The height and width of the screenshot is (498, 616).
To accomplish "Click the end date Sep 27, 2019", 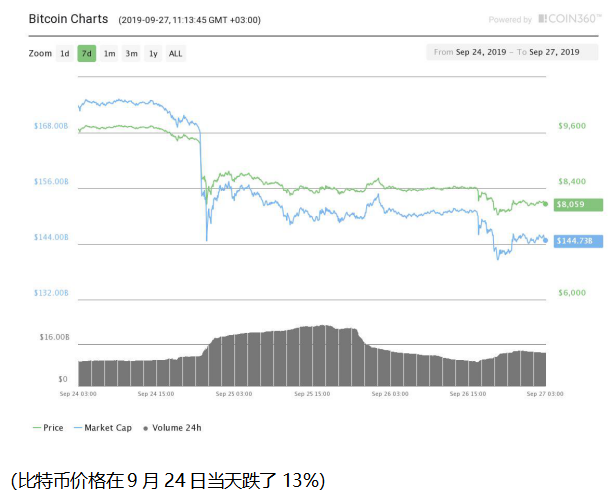I will pos(558,51).
